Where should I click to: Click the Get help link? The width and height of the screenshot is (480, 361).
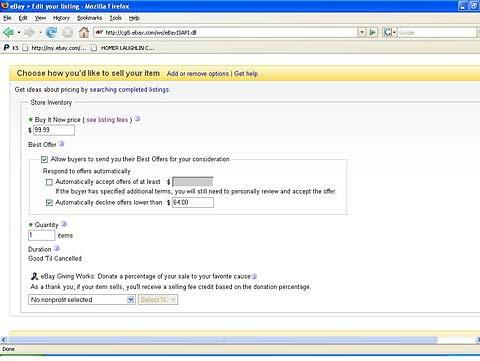246,74
